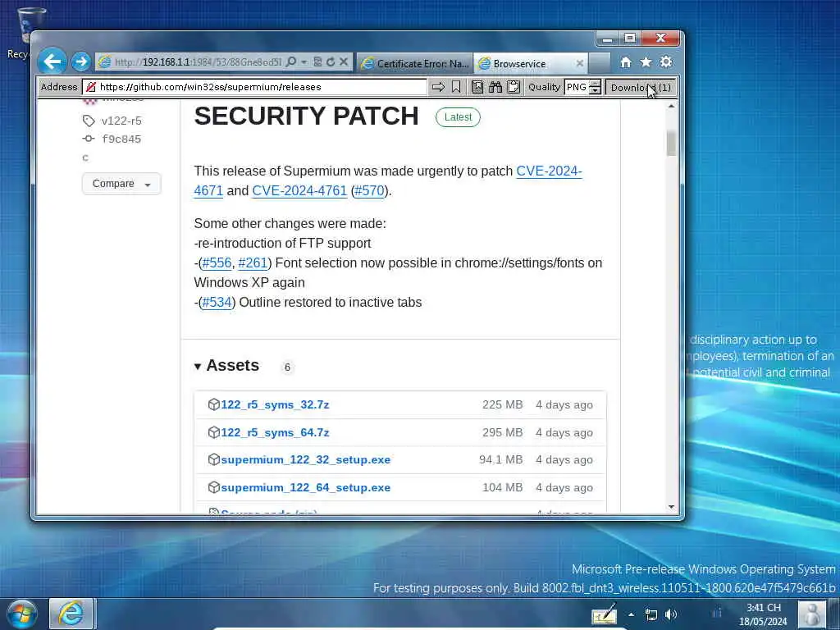The height and width of the screenshot is (630, 840).
Task: Click the binoculars Find icon
Action: point(495,87)
